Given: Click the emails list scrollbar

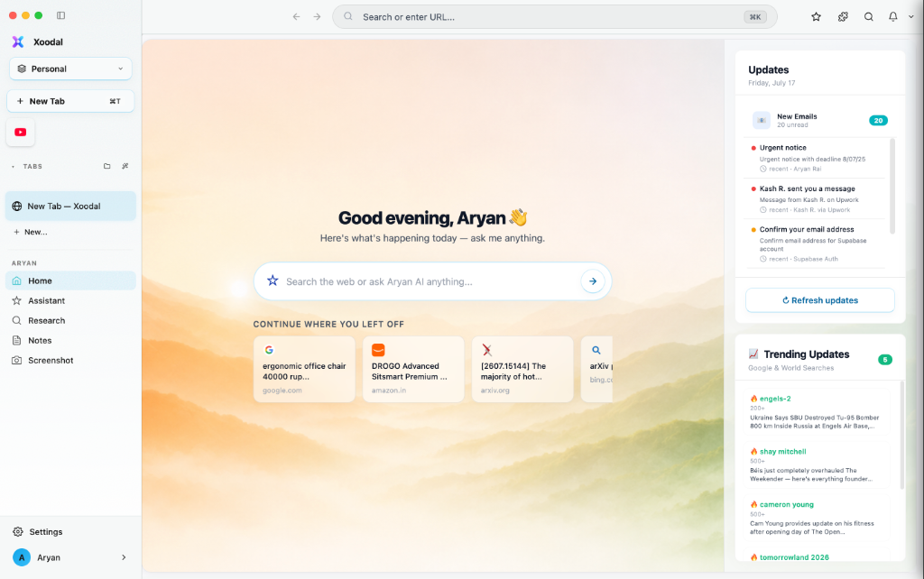Looking at the screenshot, I should click(x=892, y=186).
